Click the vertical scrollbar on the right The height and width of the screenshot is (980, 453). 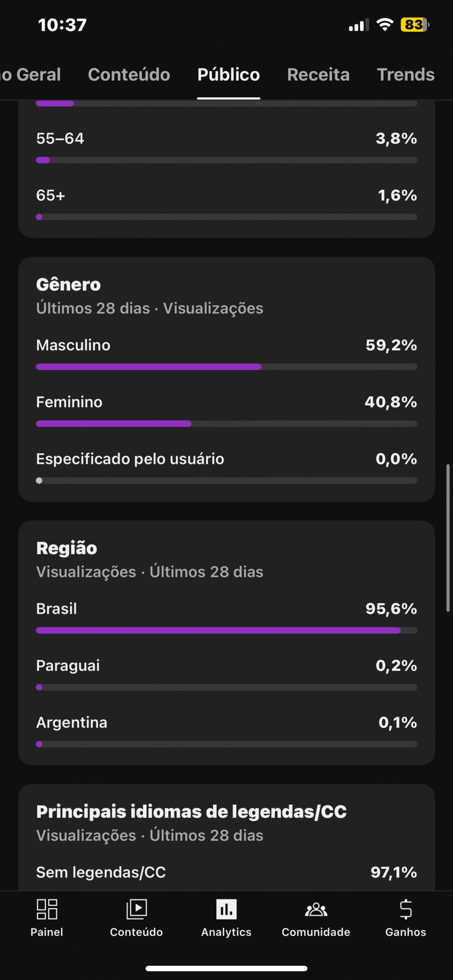448,538
